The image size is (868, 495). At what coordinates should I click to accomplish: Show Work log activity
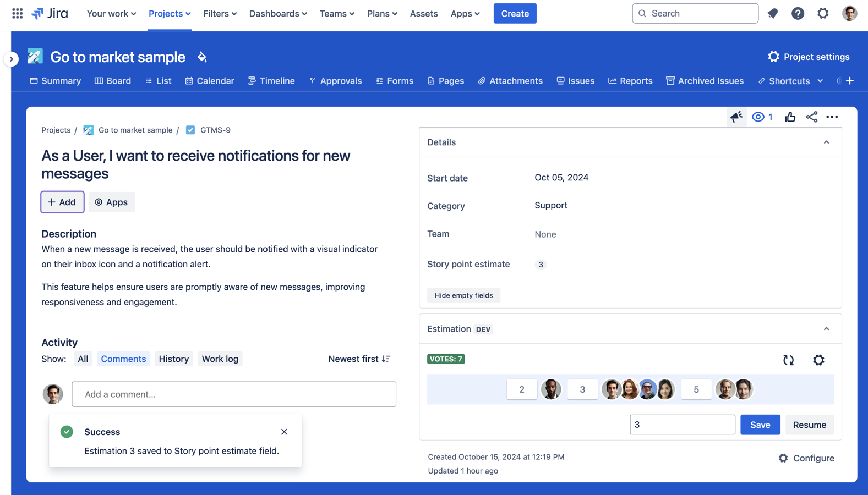[220, 359]
